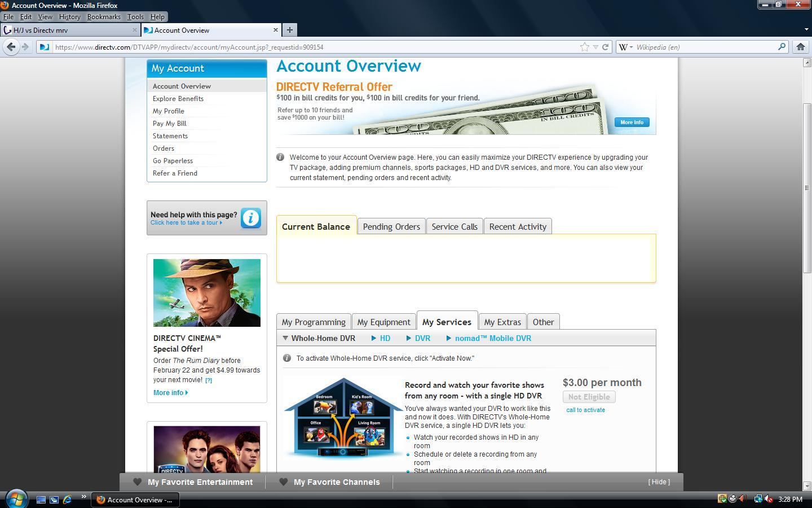Click the Rum Diary movie poster
The width and height of the screenshot is (812, 508).
pyautogui.click(x=207, y=293)
